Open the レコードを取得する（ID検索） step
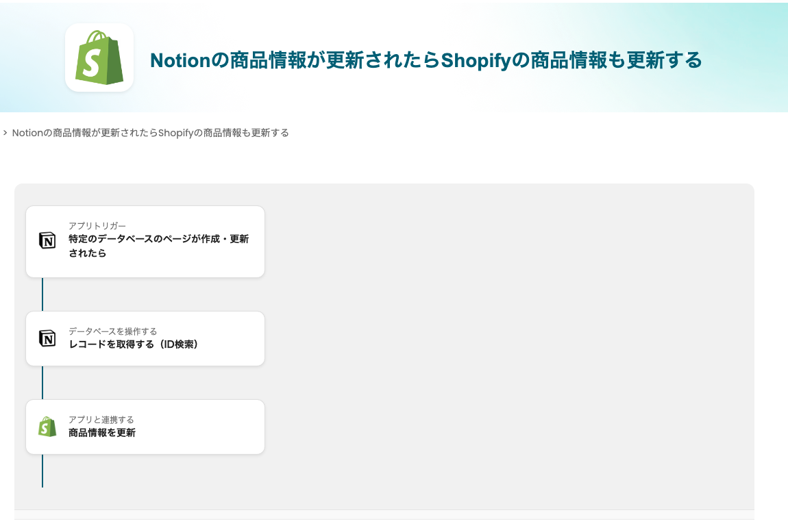Image resolution: width=788 pixels, height=532 pixels. (x=134, y=344)
